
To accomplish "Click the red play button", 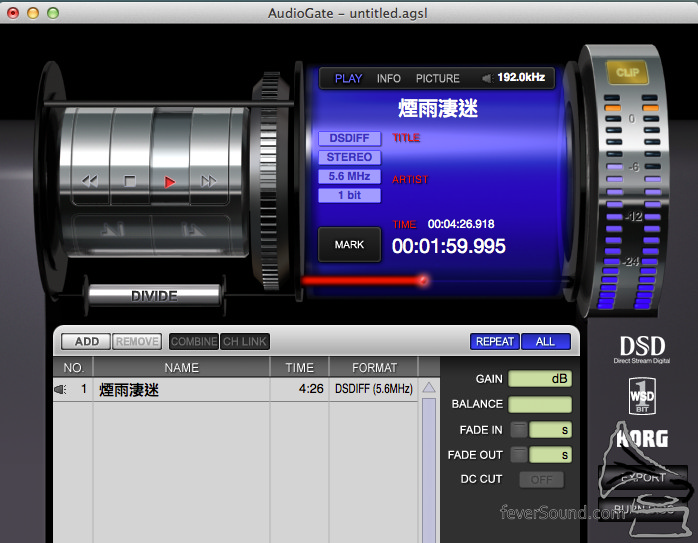I will tap(170, 182).
